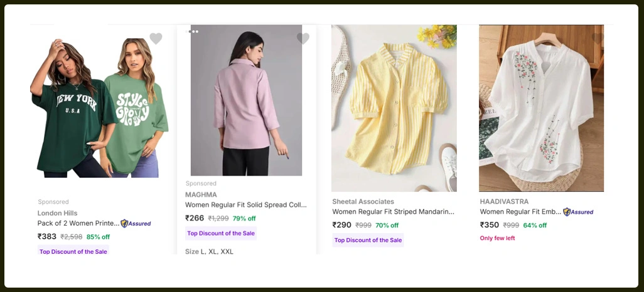Click Assured badge beside London Hills product
Viewport: 644px width, 292px height.
pos(136,223)
